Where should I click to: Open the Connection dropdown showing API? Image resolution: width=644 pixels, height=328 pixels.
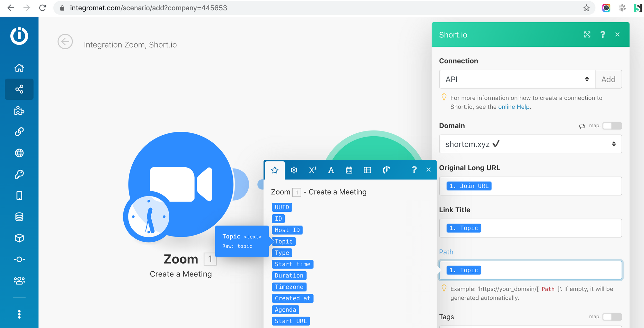coord(517,79)
